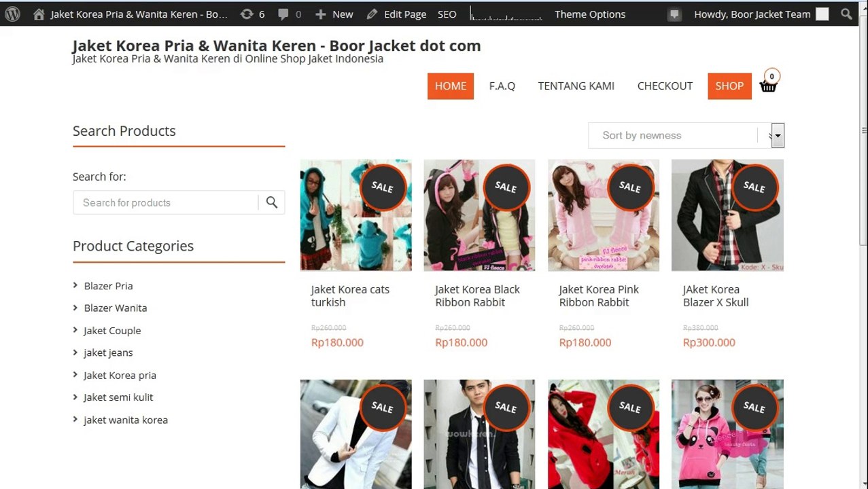
Task: Expand Blazer Pria category arrow
Action: pyautogui.click(x=75, y=285)
